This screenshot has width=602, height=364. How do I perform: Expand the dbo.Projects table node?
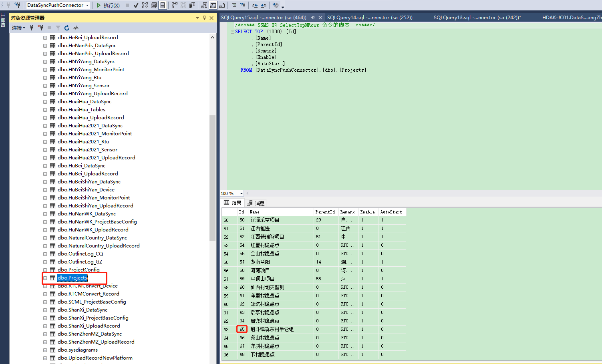click(x=45, y=278)
